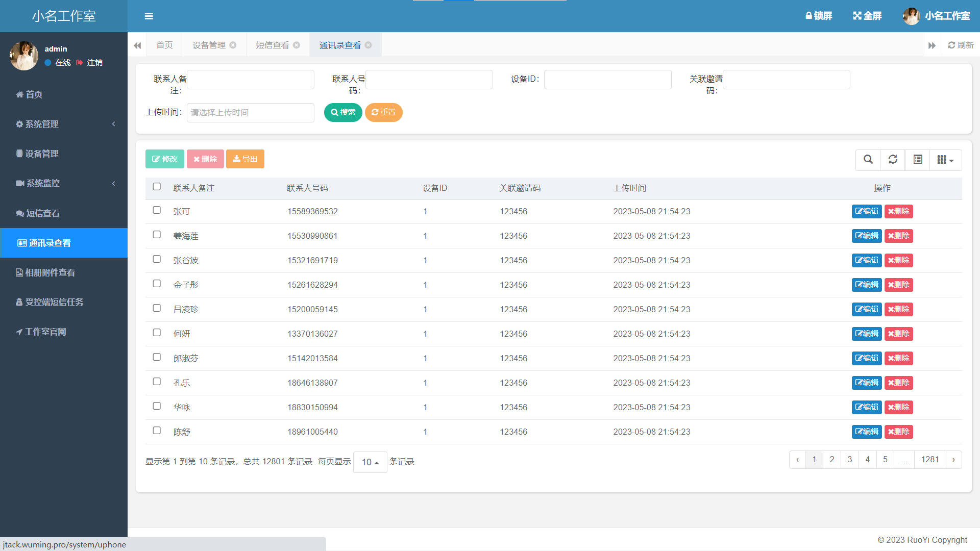Open 受控端短信任务 in the sidebar
The height and width of the screenshot is (551, 980).
64,302
